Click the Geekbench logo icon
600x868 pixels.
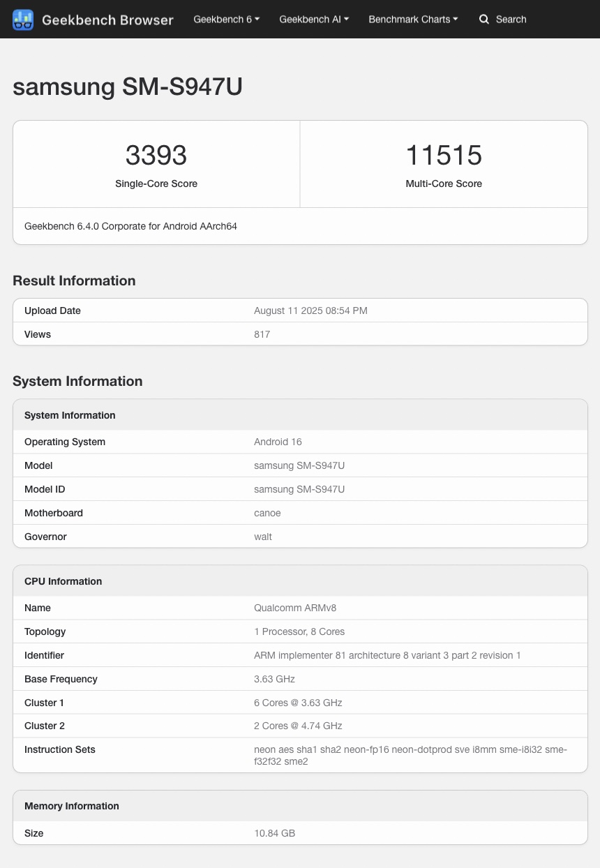(23, 20)
